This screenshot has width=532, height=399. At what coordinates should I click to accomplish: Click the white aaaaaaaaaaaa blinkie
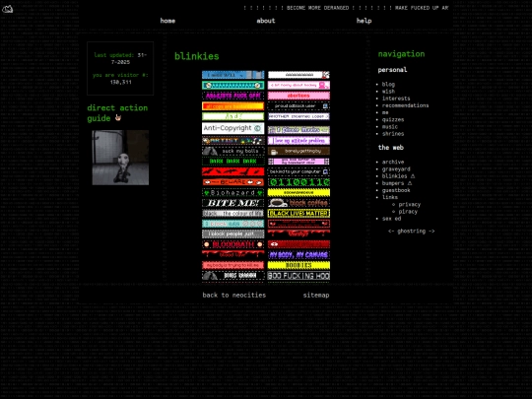299,75
